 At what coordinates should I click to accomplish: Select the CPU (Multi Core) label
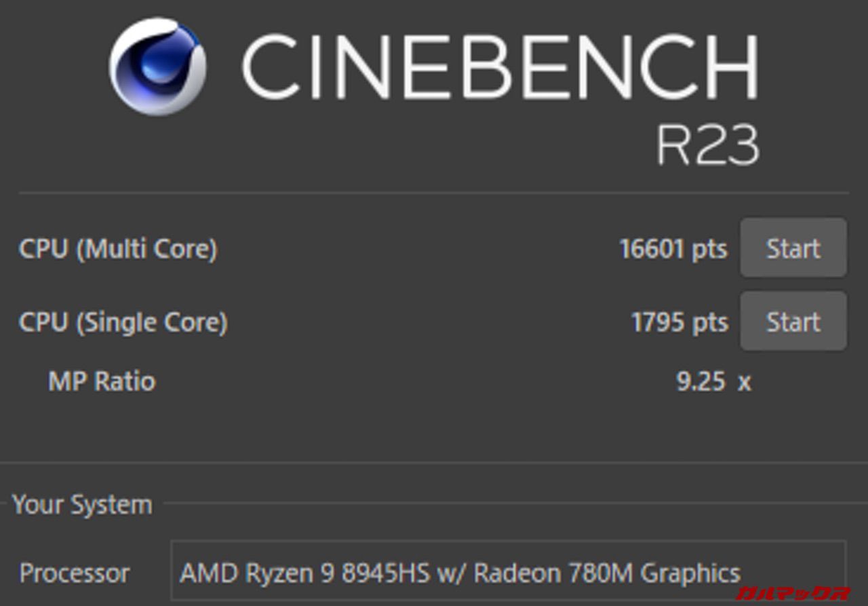coord(118,249)
